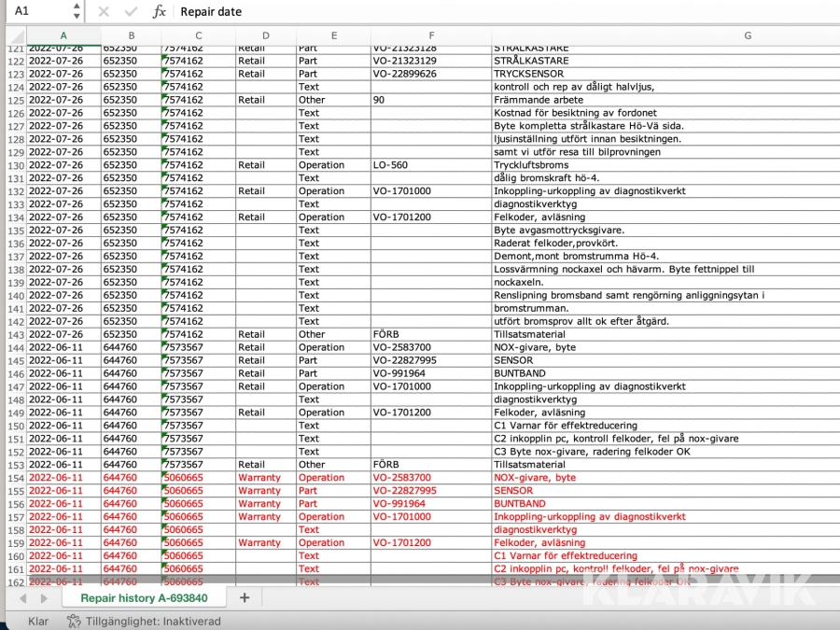The image size is (840, 630).
Task: Add a new sheet with plus icon
Action: coord(245,597)
